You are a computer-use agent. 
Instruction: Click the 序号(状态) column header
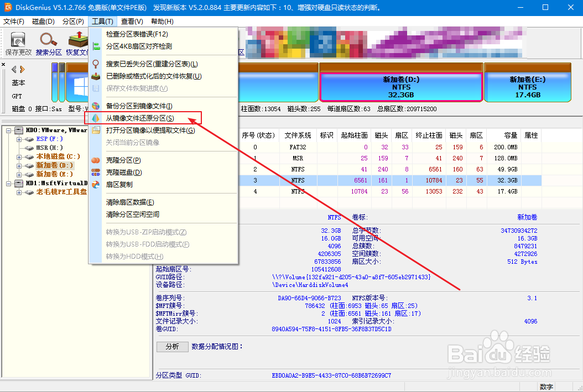[x=258, y=135]
